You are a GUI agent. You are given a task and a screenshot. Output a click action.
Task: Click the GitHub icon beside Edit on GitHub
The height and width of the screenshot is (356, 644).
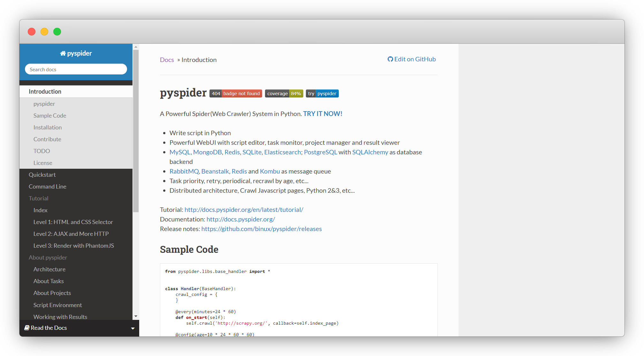click(390, 59)
